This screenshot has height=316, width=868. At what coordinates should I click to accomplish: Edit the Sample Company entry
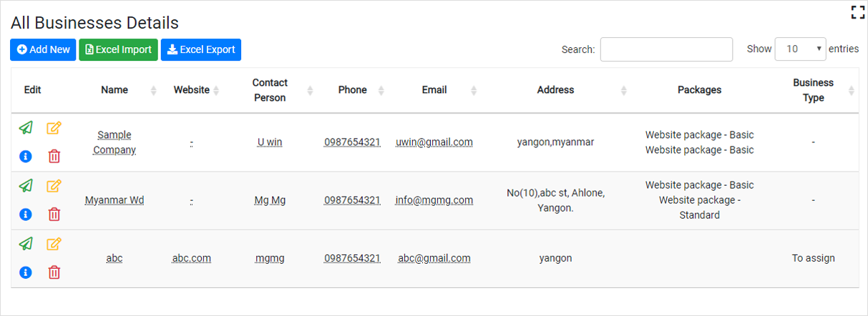[x=54, y=128]
